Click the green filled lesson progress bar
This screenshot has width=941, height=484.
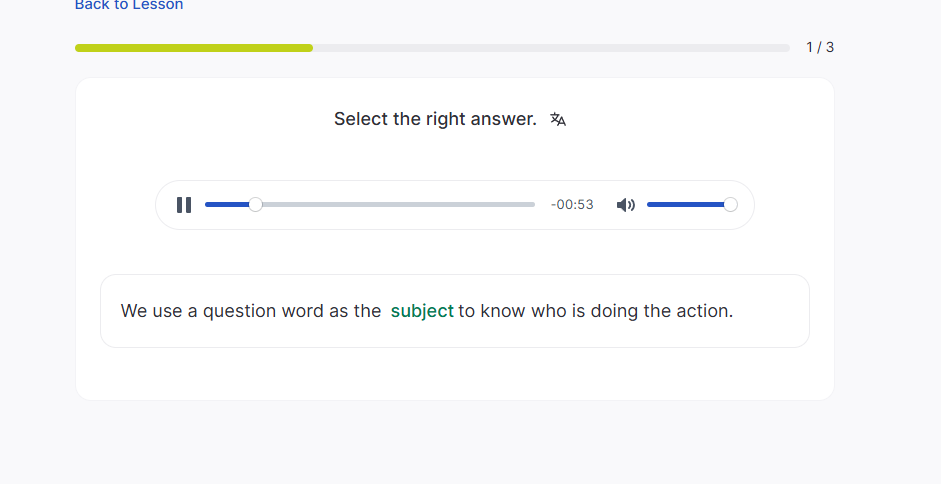coord(194,47)
